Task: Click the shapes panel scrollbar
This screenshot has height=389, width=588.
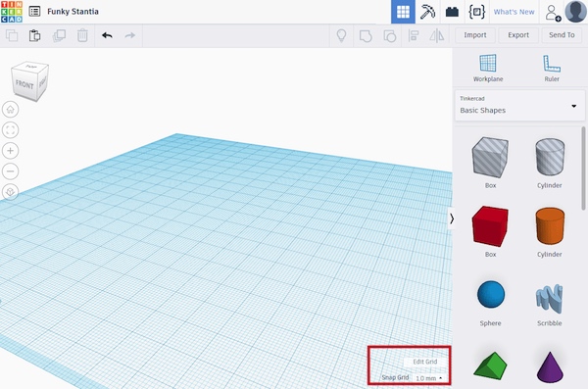Action: pyautogui.click(x=583, y=169)
